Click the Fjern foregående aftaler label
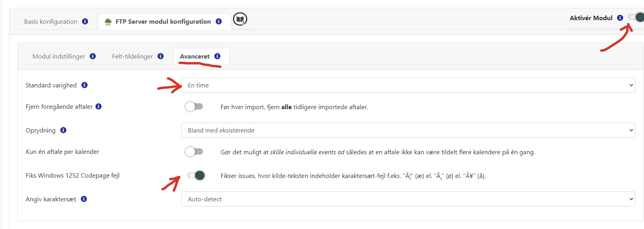 point(59,106)
